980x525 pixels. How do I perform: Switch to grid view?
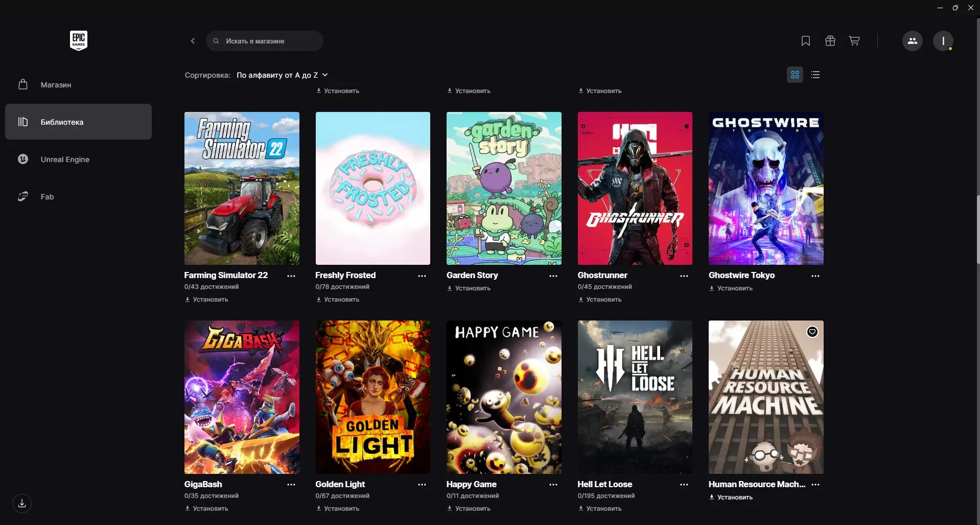795,75
